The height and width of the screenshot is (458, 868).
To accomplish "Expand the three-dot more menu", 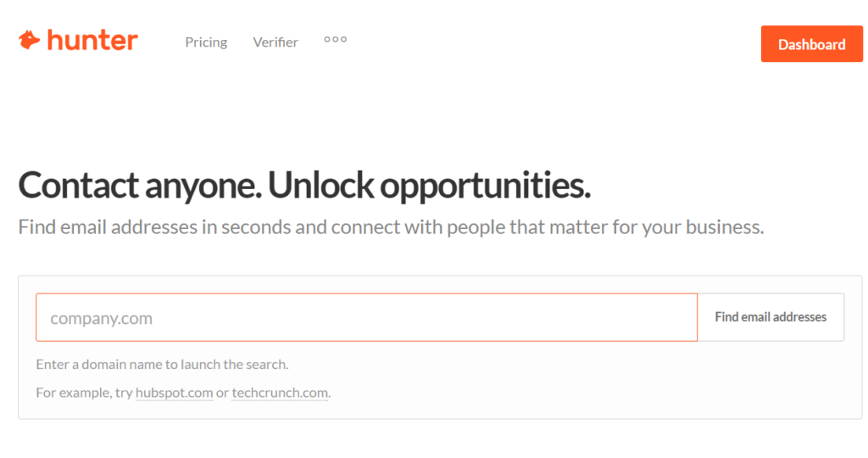I will point(336,39).
